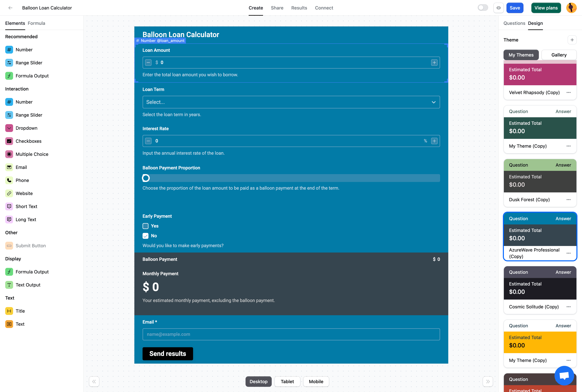
Task: Click the Email input field
Action: pos(291,334)
